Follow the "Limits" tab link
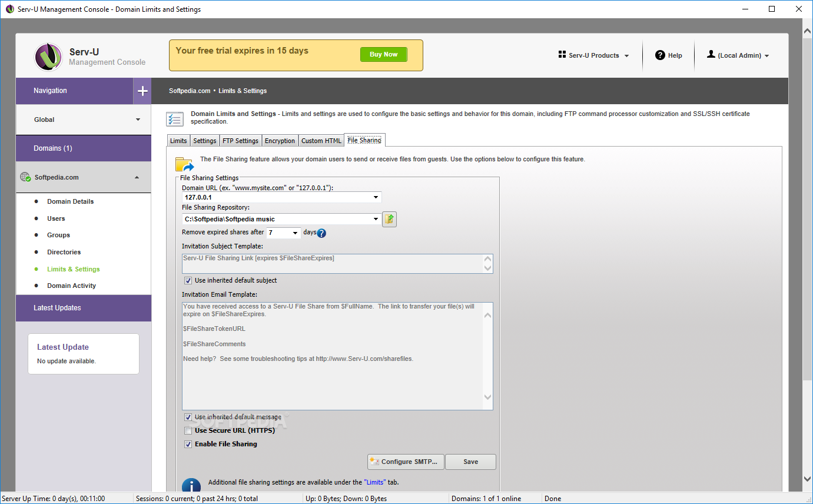The width and height of the screenshot is (813, 504). [x=375, y=482]
